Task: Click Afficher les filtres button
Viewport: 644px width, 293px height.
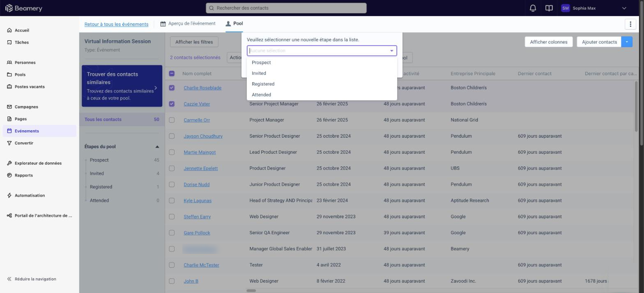Action: coord(194,42)
